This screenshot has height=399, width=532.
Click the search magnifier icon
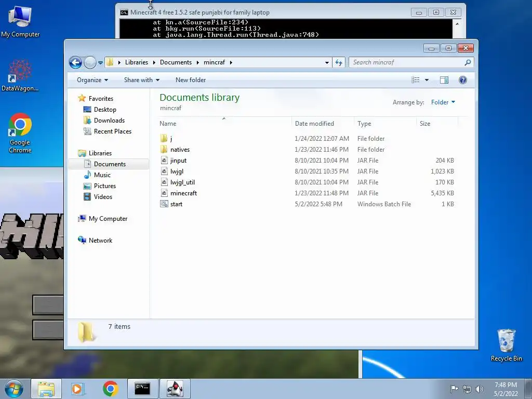[468, 62]
